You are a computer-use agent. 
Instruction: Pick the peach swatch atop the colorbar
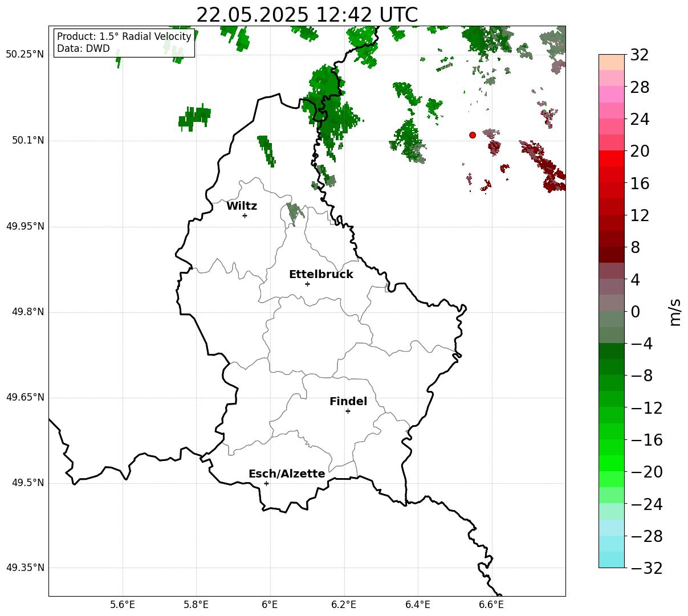pyautogui.click(x=612, y=62)
